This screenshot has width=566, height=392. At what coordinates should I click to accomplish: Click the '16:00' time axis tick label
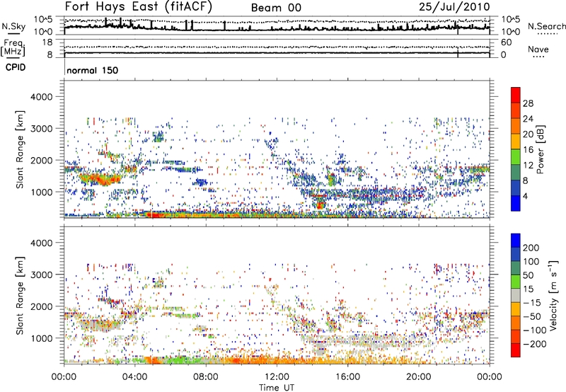[347, 377]
